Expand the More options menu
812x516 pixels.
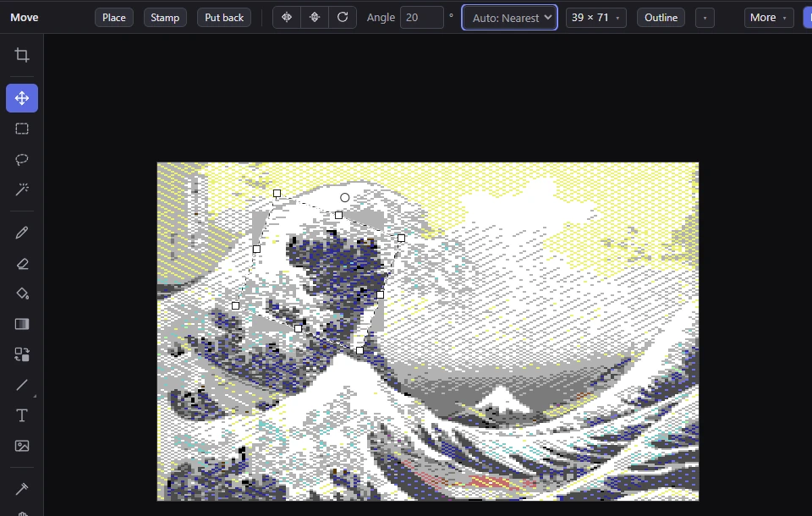[x=769, y=18]
